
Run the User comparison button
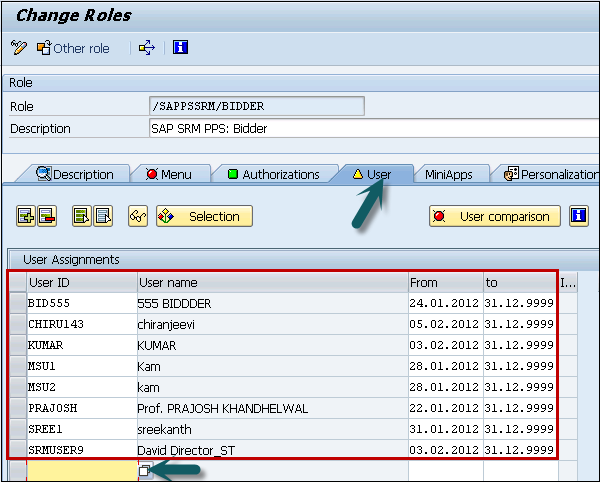(x=494, y=216)
